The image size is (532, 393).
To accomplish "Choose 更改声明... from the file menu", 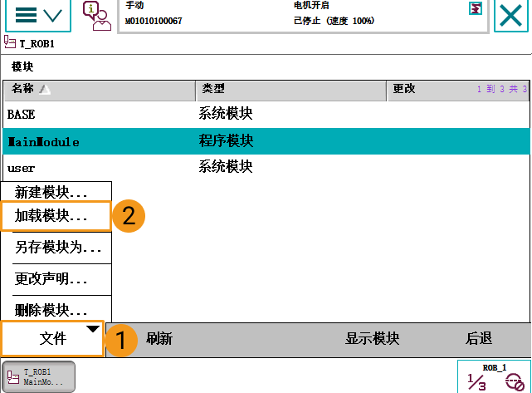I will [x=56, y=279].
